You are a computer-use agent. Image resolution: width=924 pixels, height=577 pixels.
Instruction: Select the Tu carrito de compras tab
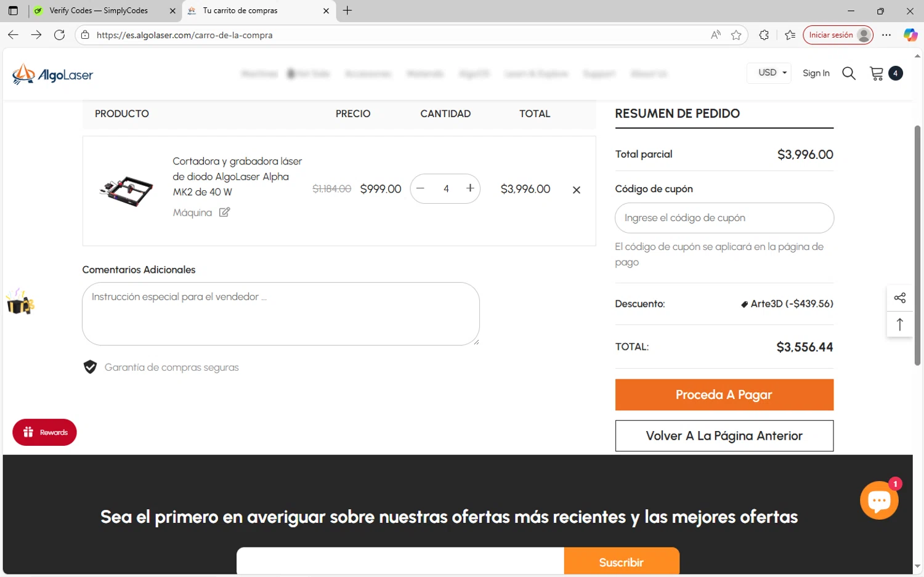[x=240, y=10]
